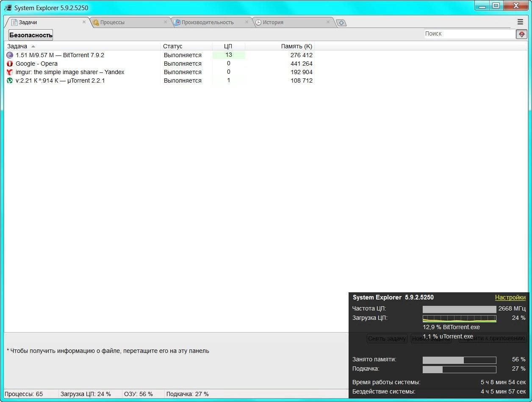Screen dimensions: 532x402
Task: Open the Настройки link in the popup
Action: (x=510, y=297)
